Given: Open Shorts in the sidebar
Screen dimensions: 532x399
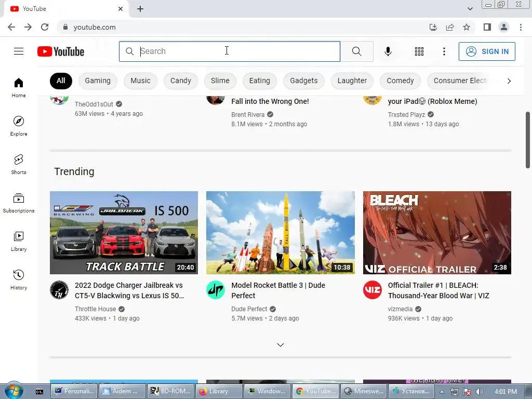Looking at the screenshot, I should click(19, 165).
